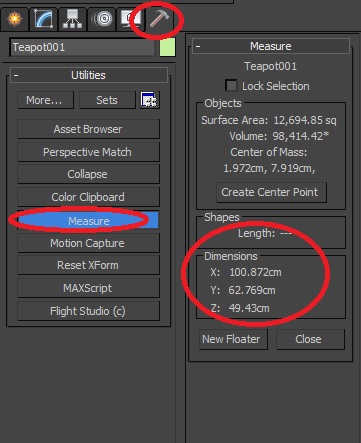
Task: Click the Shapes Length value
Action: click(x=286, y=233)
